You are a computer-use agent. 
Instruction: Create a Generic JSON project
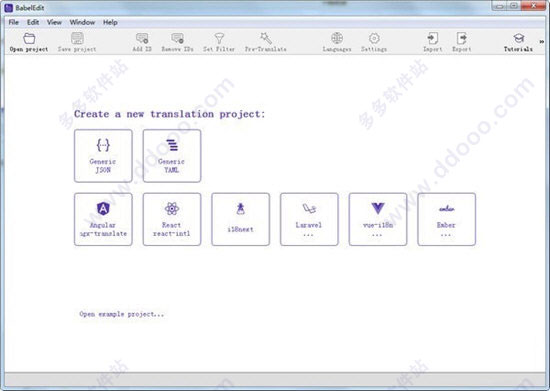pos(103,156)
